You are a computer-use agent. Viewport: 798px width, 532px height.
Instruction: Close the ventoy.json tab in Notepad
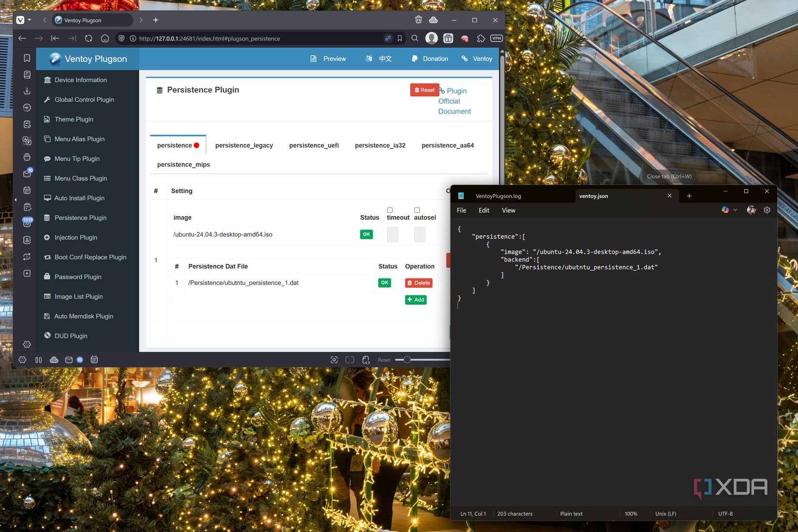(x=669, y=196)
